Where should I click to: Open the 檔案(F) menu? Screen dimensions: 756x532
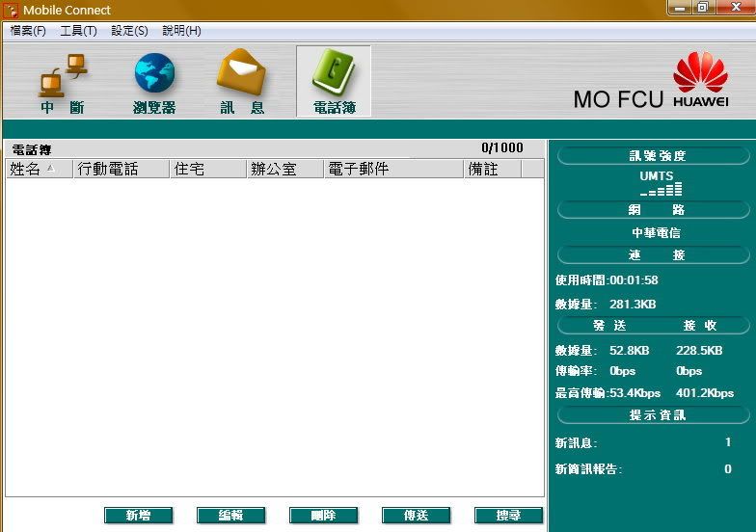click(28, 31)
